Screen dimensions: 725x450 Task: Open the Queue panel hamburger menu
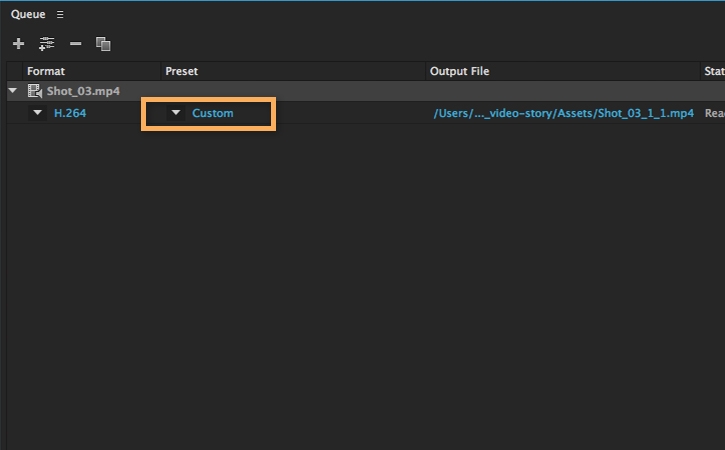pyautogui.click(x=60, y=15)
